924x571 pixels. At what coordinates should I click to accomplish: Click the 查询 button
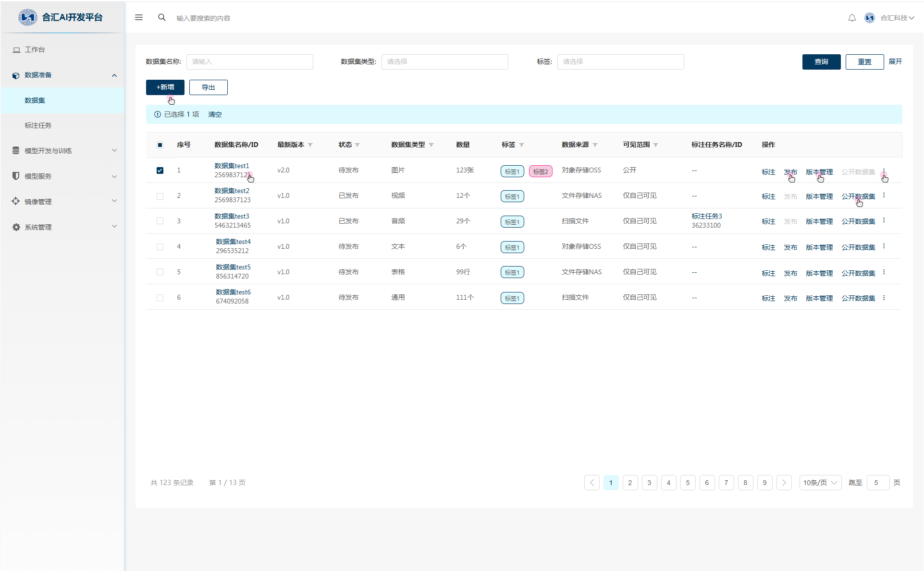pyautogui.click(x=821, y=62)
